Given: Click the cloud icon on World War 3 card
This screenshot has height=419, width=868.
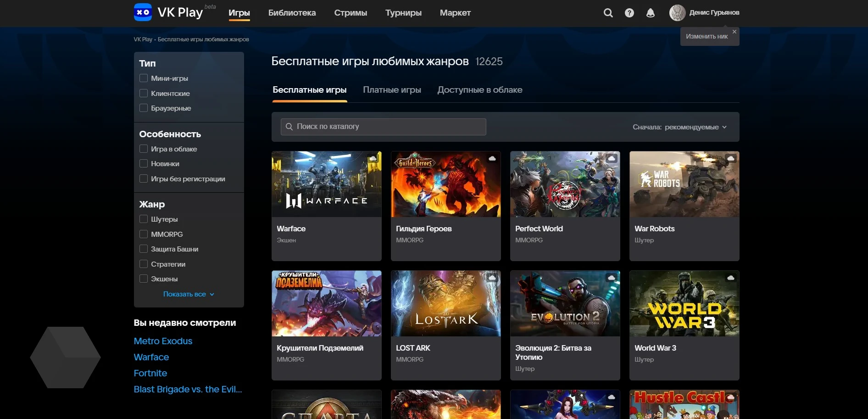Looking at the screenshot, I should click(x=731, y=278).
